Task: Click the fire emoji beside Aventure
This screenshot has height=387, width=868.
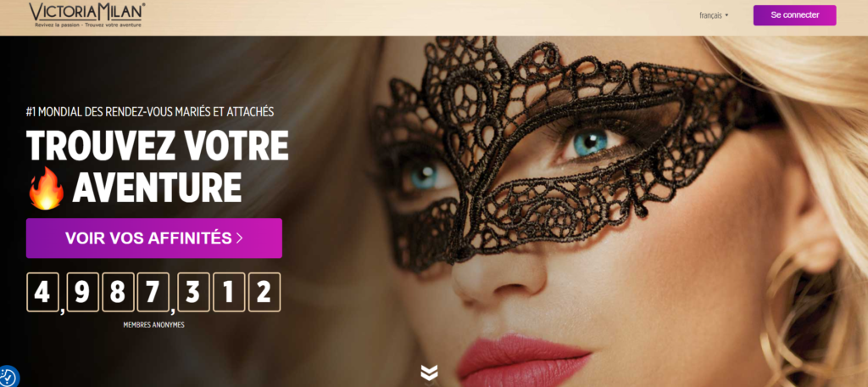Action: 47,188
